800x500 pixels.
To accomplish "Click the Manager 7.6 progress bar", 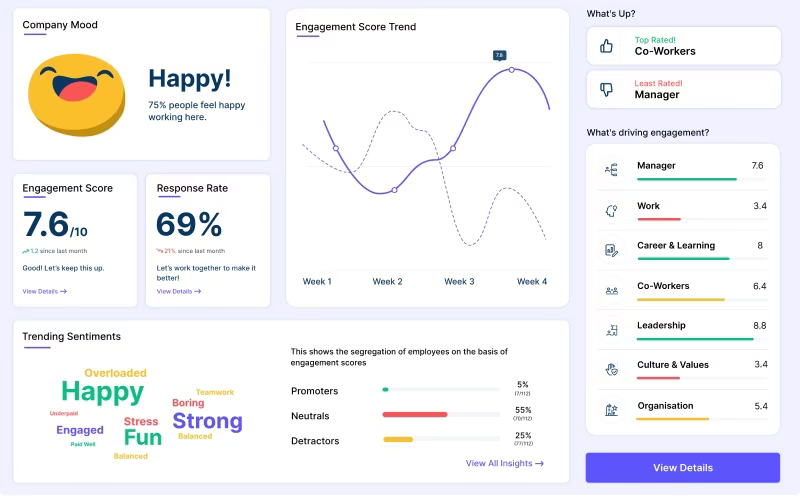I will [687, 179].
